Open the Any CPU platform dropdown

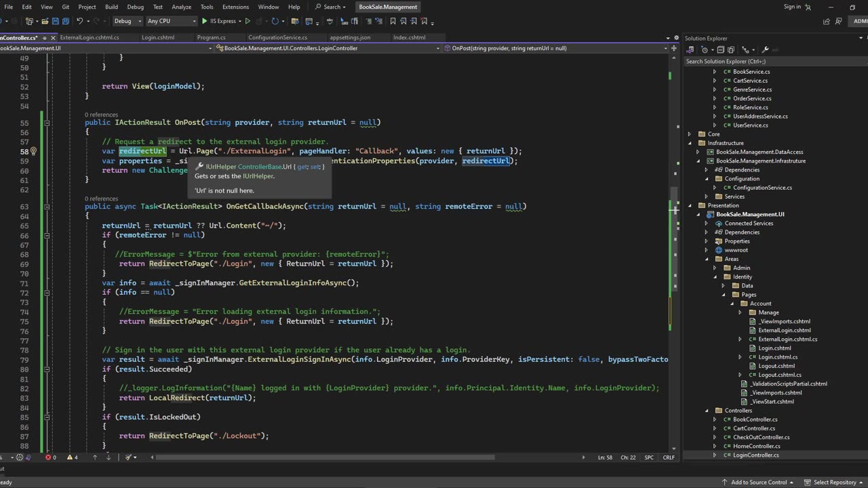[171, 21]
